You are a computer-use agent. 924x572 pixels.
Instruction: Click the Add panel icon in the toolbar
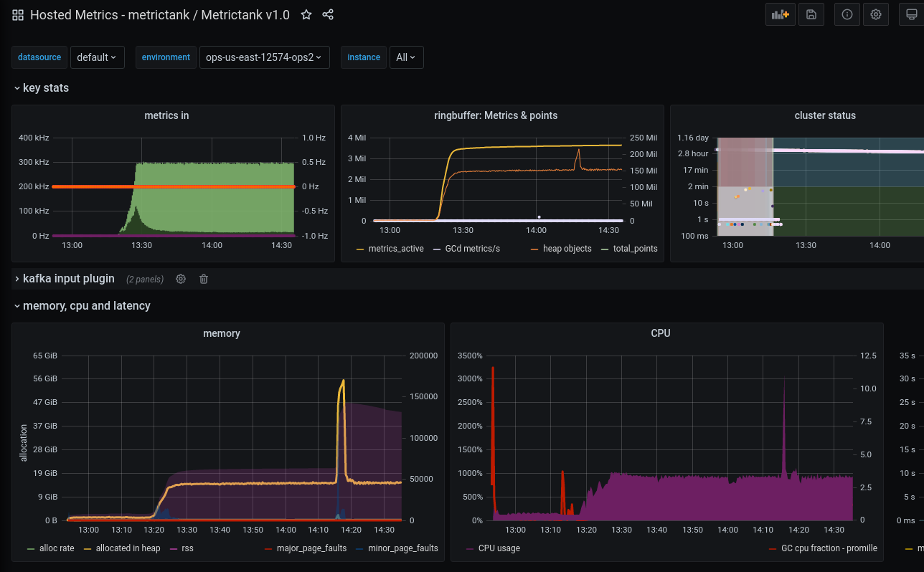pos(780,14)
